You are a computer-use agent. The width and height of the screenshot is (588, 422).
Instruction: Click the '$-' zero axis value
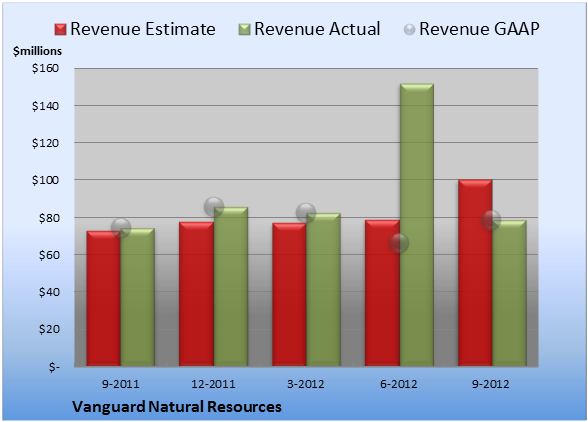54,367
